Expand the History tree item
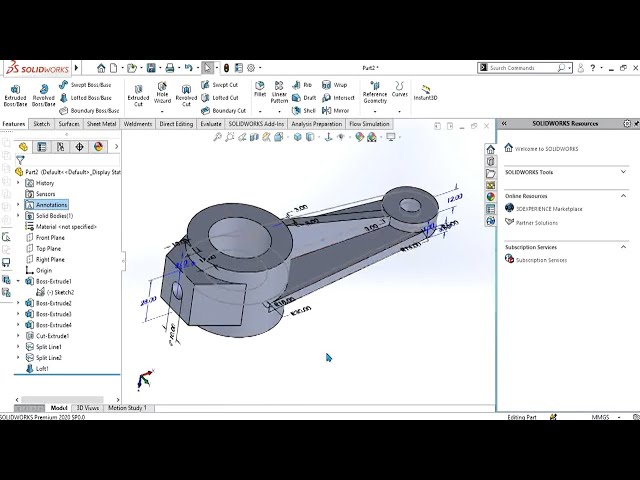Image resolution: width=640 pixels, height=480 pixels. click(x=18, y=183)
